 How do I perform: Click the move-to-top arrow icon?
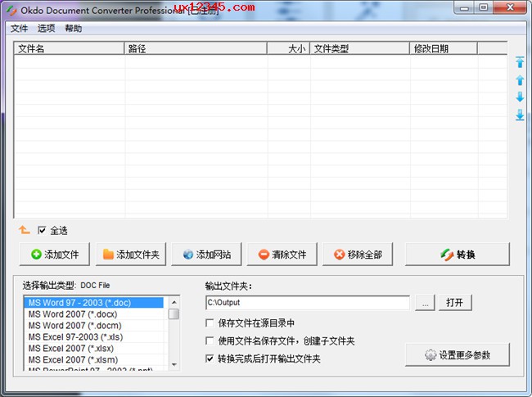[x=519, y=63]
